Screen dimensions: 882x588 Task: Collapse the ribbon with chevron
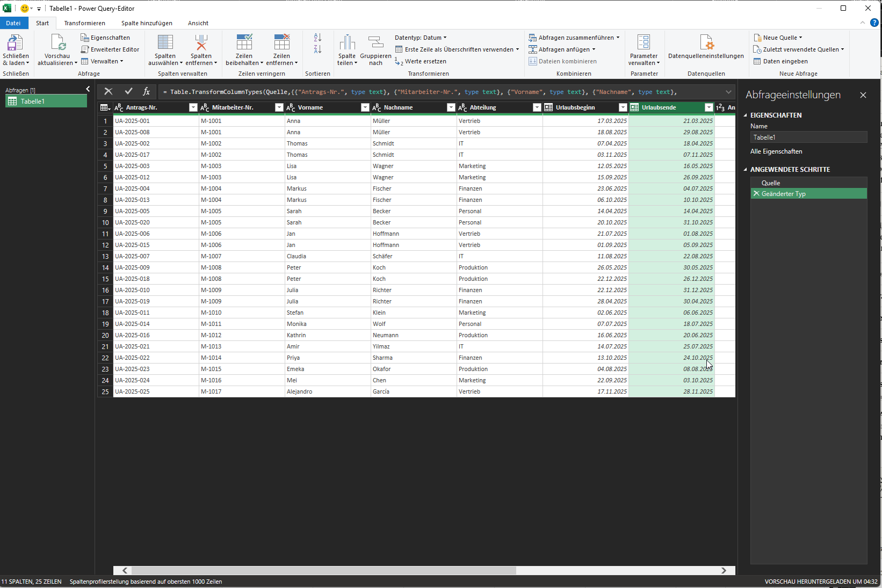point(863,23)
